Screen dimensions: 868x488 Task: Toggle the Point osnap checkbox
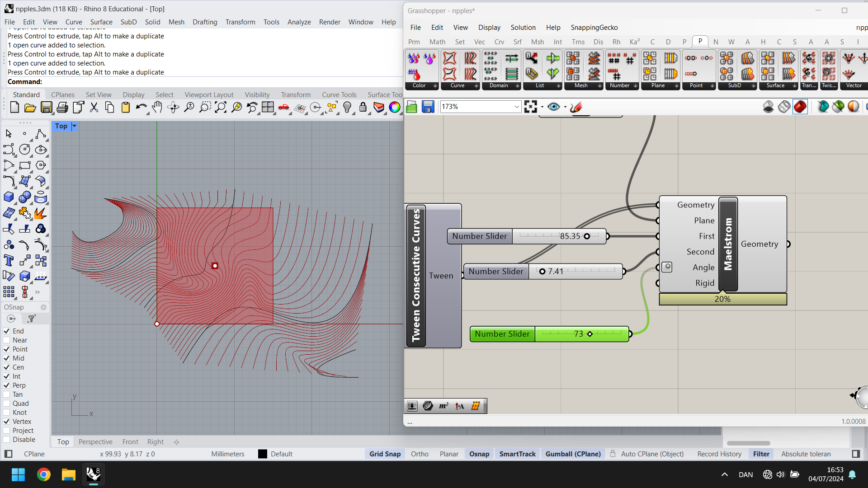tap(6, 349)
